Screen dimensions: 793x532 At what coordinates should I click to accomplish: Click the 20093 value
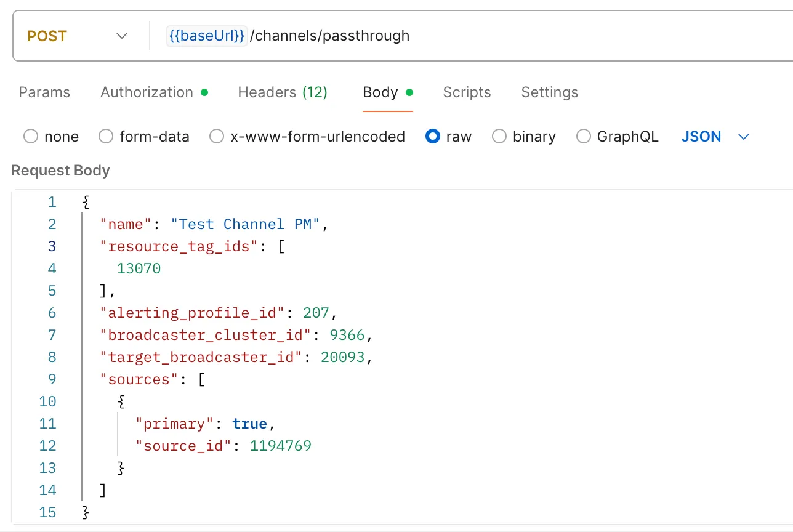point(343,357)
